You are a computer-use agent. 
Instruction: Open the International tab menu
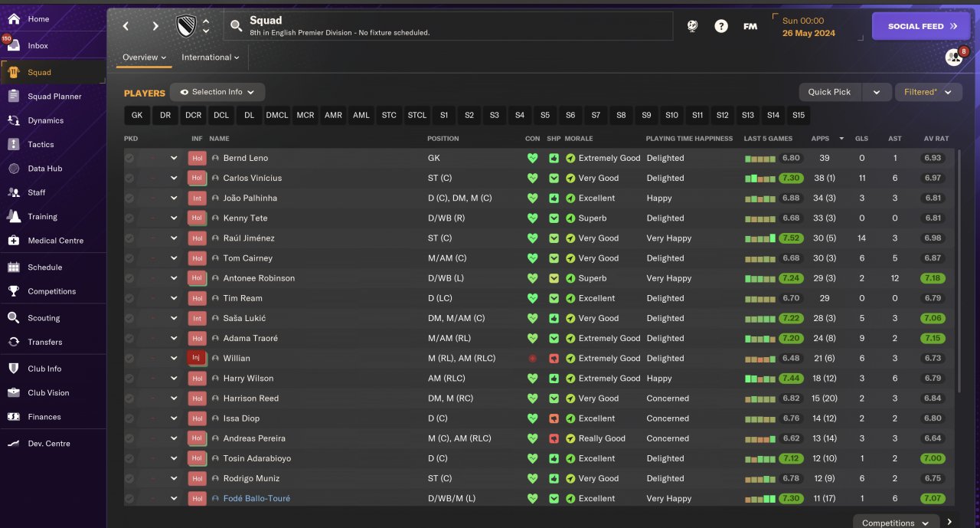pyautogui.click(x=210, y=57)
